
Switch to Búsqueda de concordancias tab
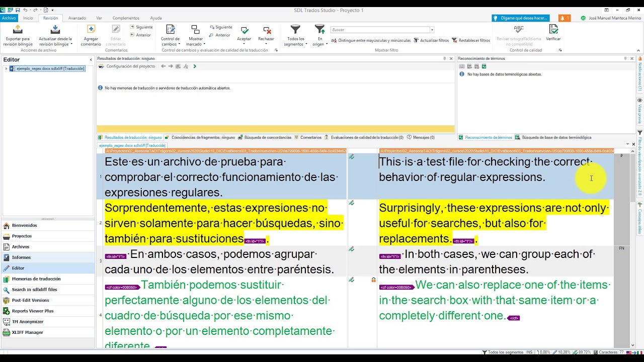tap(265, 137)
